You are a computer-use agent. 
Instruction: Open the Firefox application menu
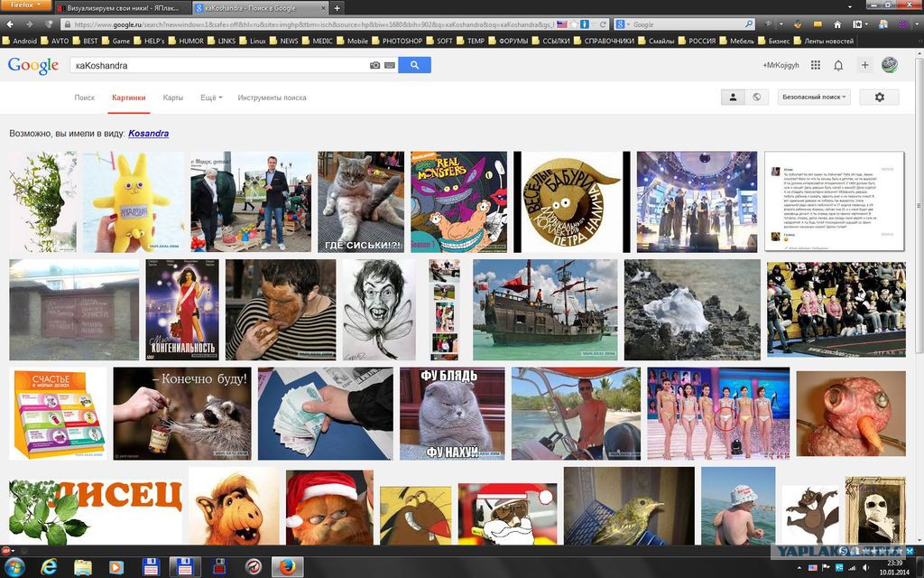[x=26, y=5]
